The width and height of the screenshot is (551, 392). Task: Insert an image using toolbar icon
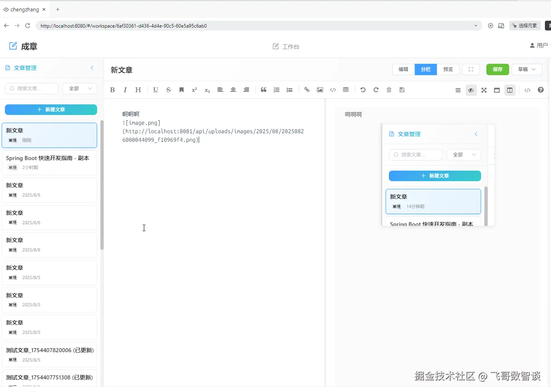coord(320,90)
